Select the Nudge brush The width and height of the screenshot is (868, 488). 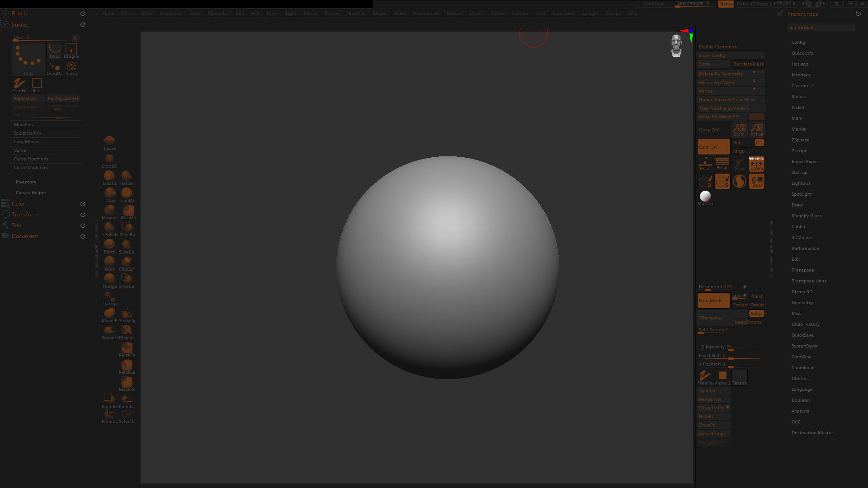(109, 280)
